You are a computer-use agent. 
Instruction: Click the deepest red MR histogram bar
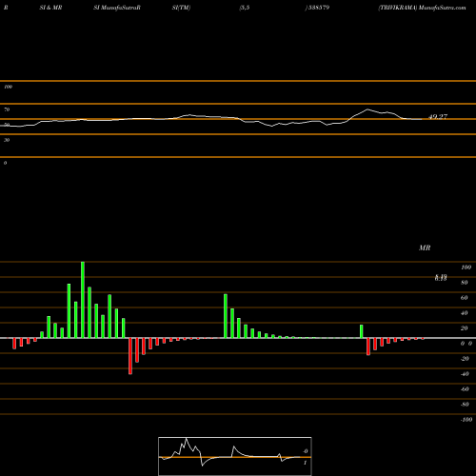click(x=130, y=356)
